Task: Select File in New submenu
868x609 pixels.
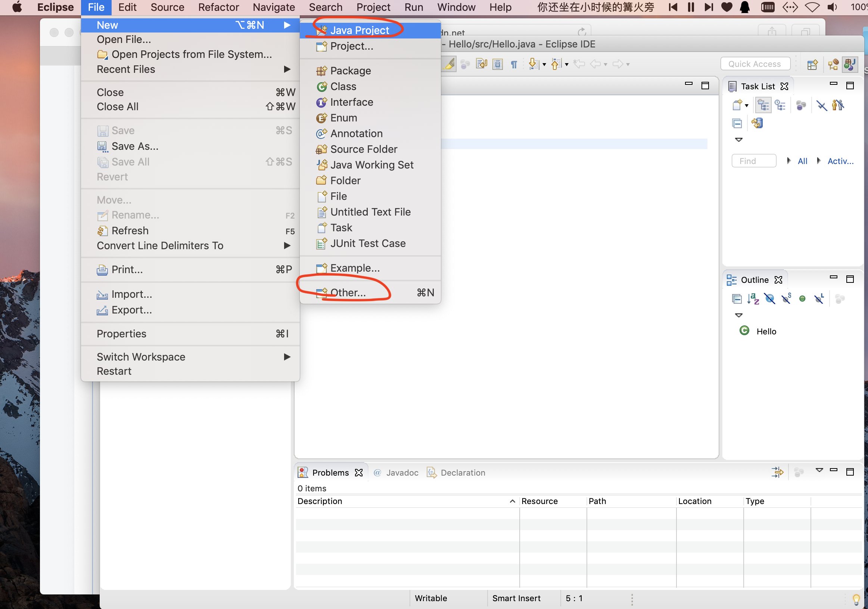Action: tap(370, 196)
